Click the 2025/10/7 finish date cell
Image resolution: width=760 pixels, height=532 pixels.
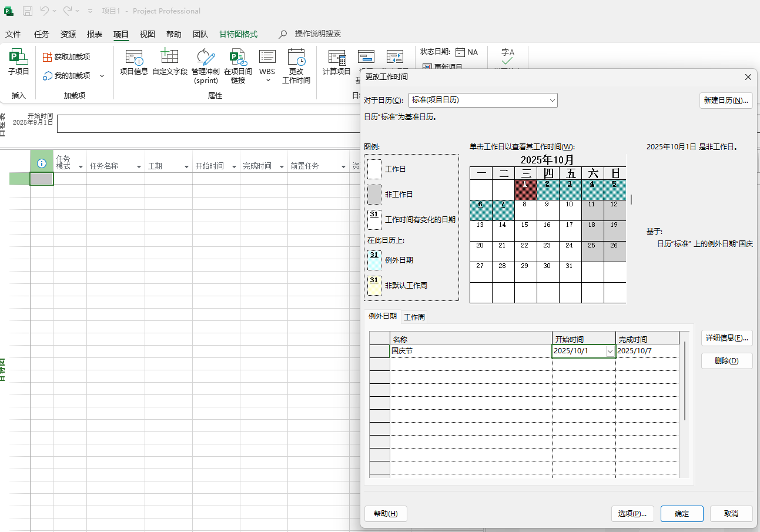[x=647, y=351]
